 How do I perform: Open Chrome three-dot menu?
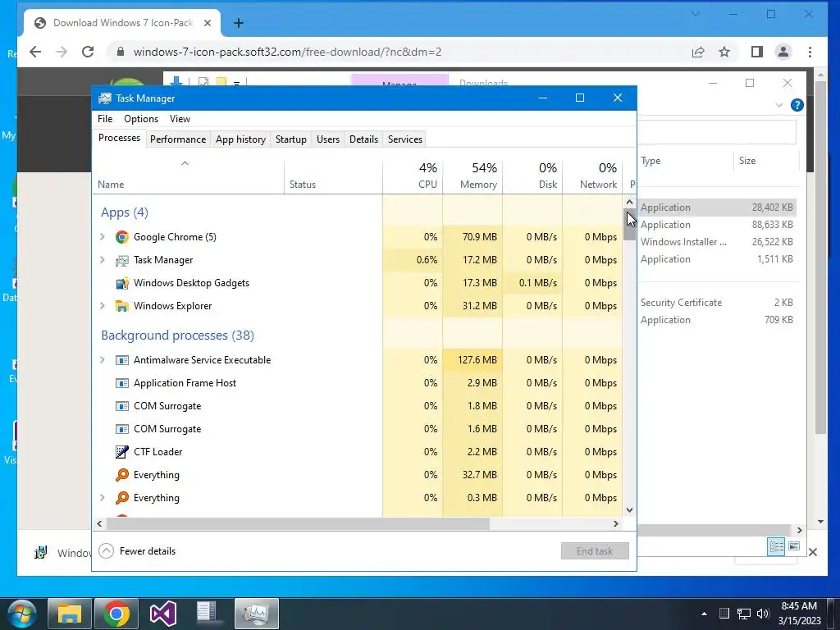click(x=810, y=52)
